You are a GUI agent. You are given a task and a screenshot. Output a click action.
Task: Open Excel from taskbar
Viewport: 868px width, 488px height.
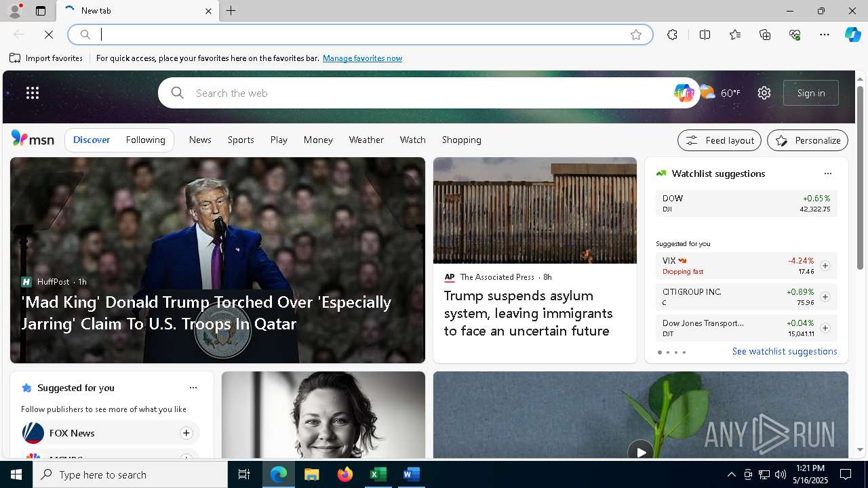378,474
